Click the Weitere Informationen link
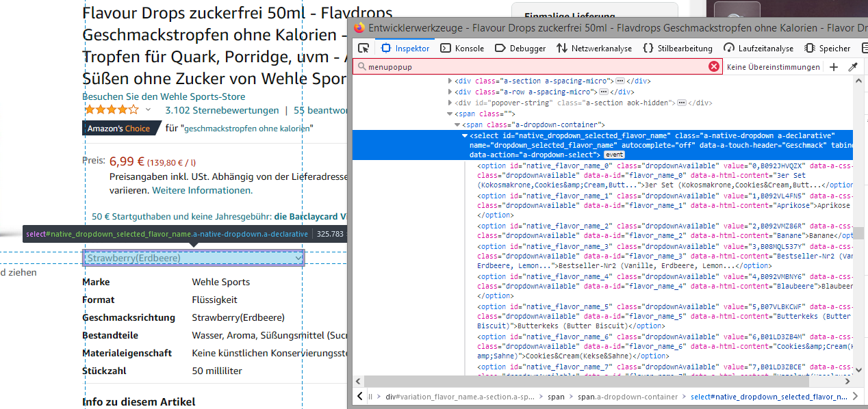 coord(202,190)
